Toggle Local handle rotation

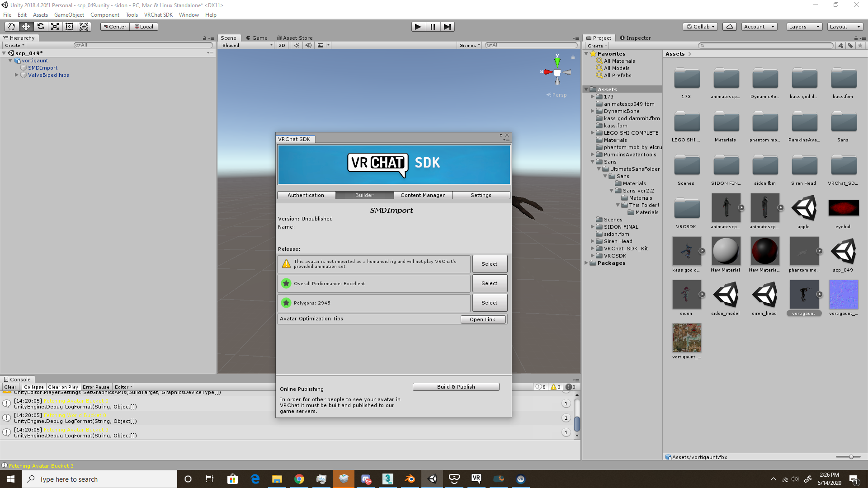[144, 27]
